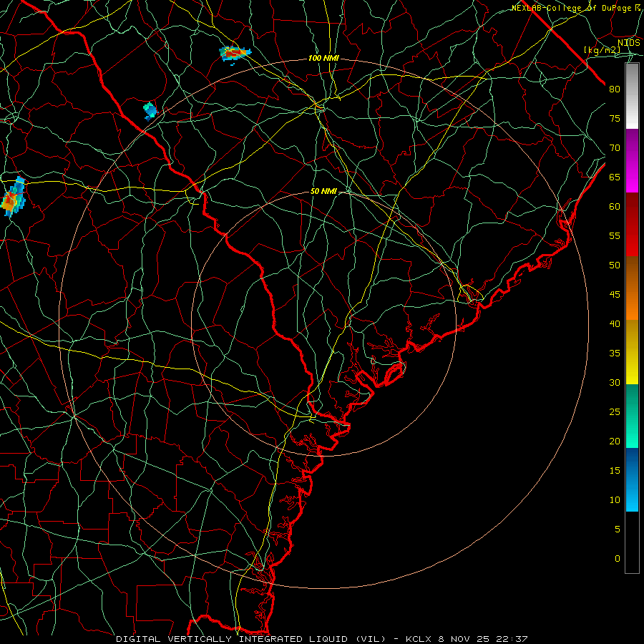Click the 70 value on the color scale

coord(615,148)
